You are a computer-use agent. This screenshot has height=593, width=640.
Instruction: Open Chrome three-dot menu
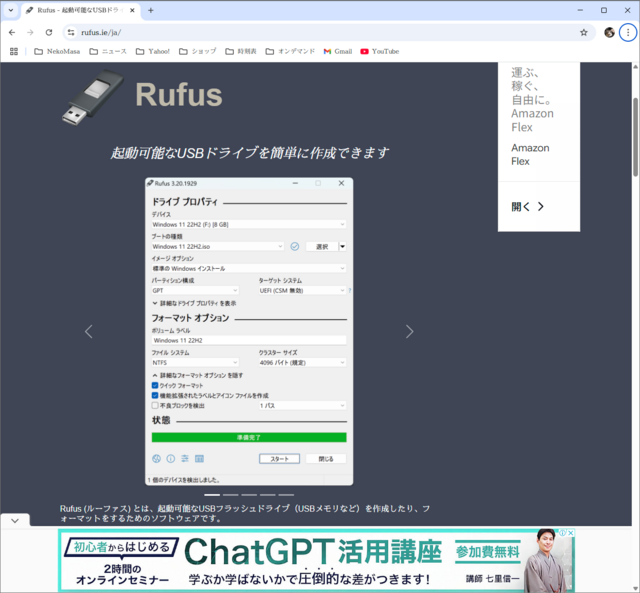[628, 32]
